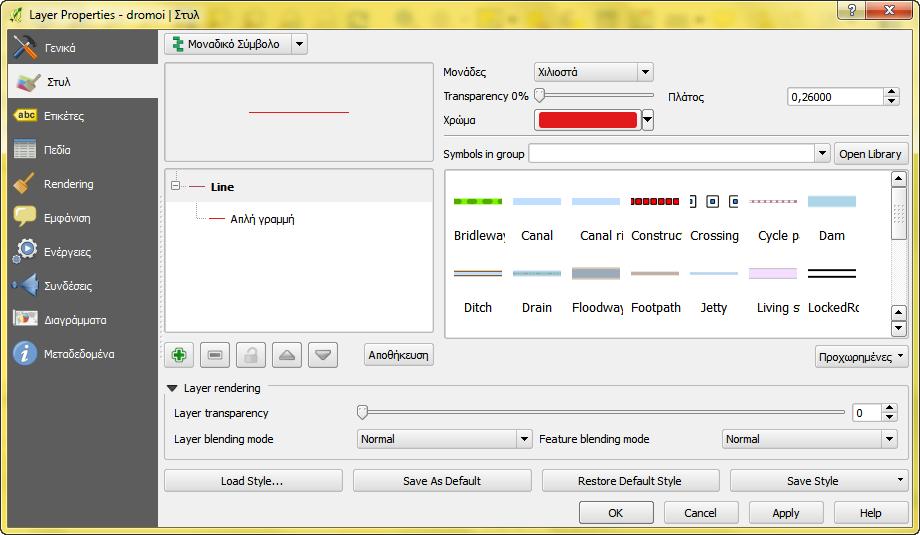Move symbol layer down
Image resolution: width=920 pixels, height=535 pixels.
323,355
